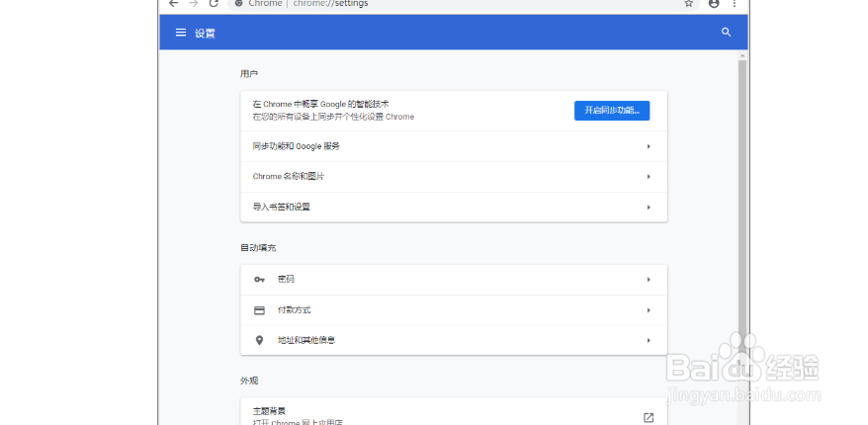Image resolution: width=868 pixels, height=425 pixels.
Task: Click the key icon next to 密码
Action: (259, 280)
